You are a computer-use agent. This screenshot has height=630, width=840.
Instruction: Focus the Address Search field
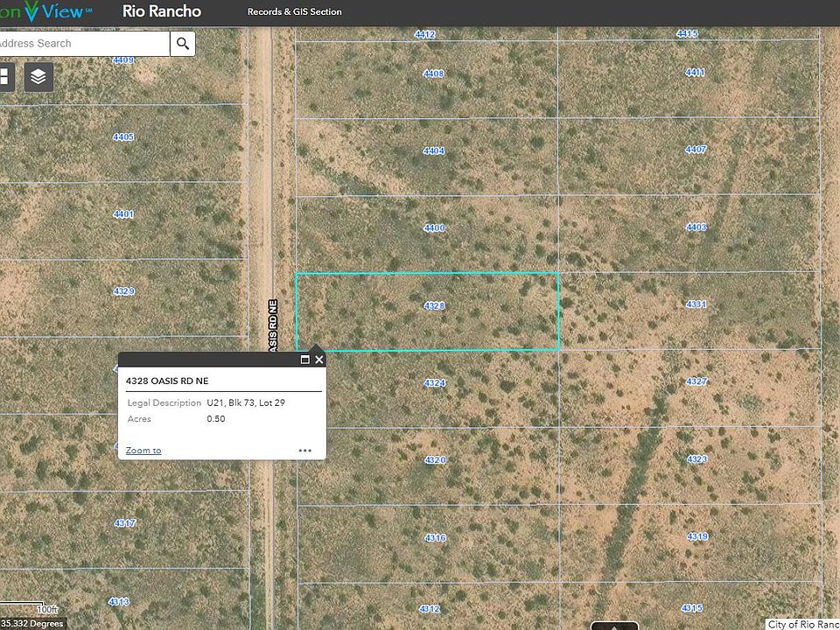83,44
